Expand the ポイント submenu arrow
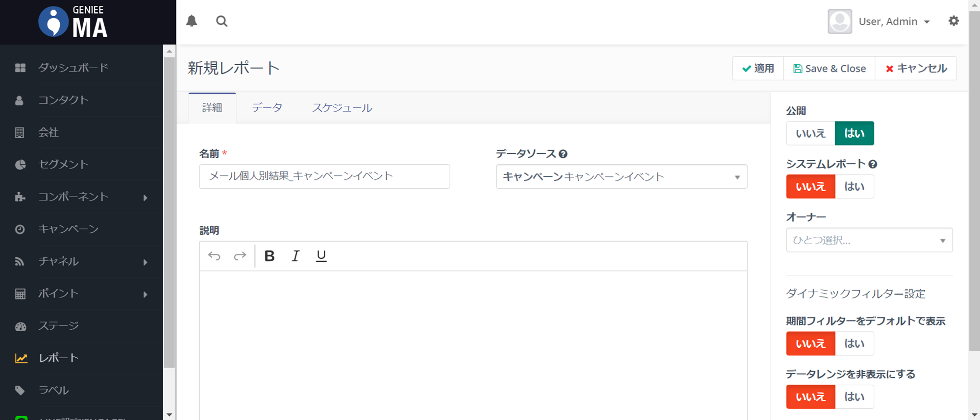 [x=145, y=295]
